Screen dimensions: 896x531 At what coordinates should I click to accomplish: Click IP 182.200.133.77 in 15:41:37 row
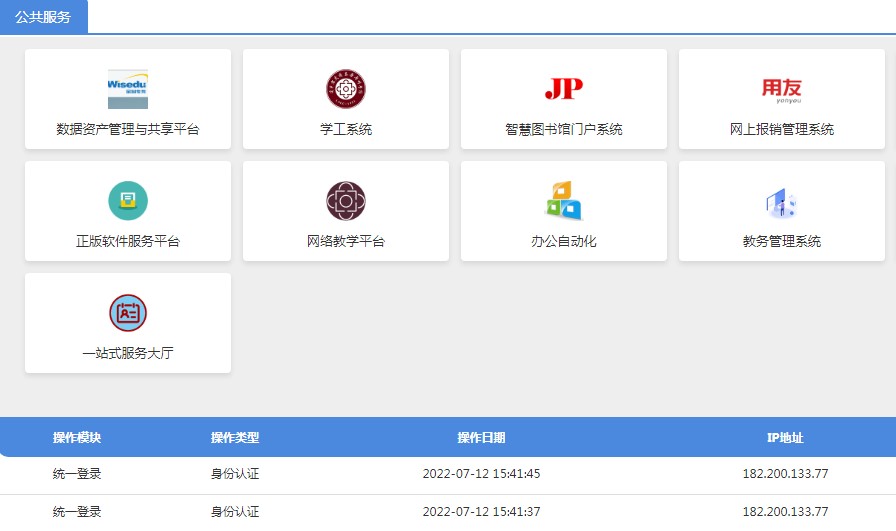785,512
